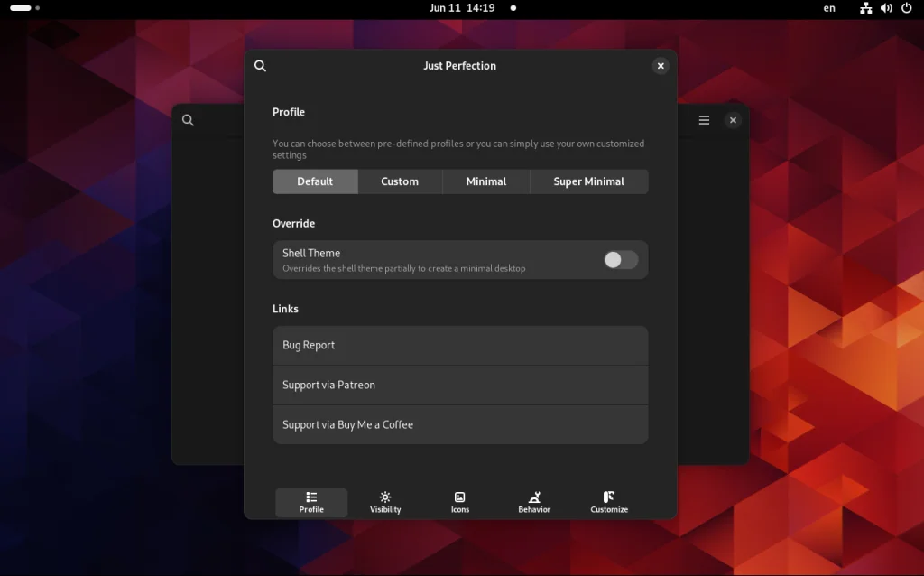
Task: Switch to the Visibility tab
Action: 385,502
